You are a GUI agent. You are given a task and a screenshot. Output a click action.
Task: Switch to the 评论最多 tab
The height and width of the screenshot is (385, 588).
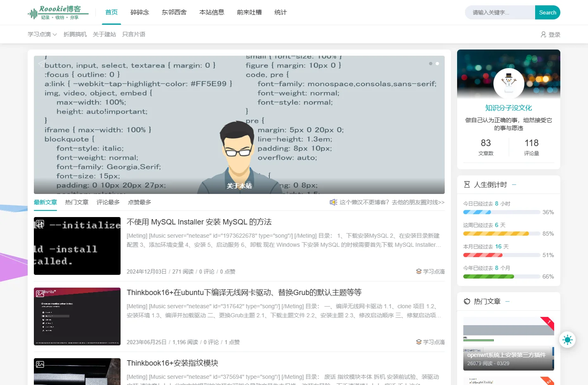[108, 202]
